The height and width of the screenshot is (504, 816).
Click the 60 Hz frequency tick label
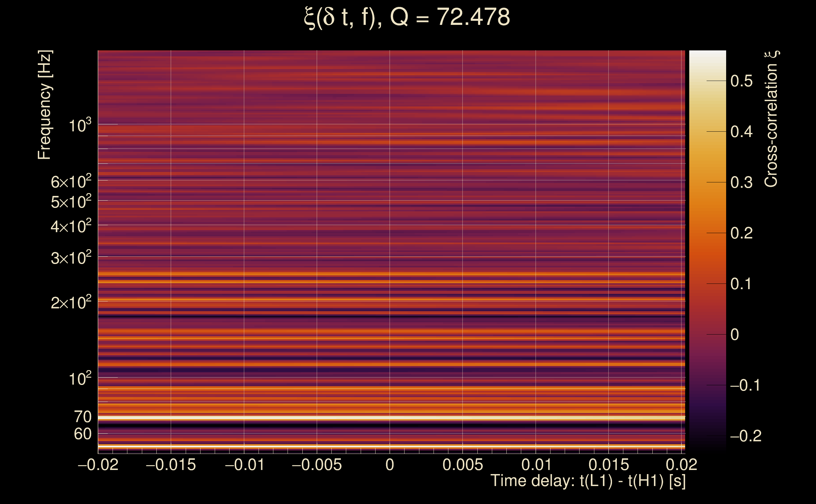pyautogui.click(x=82, y=434)
